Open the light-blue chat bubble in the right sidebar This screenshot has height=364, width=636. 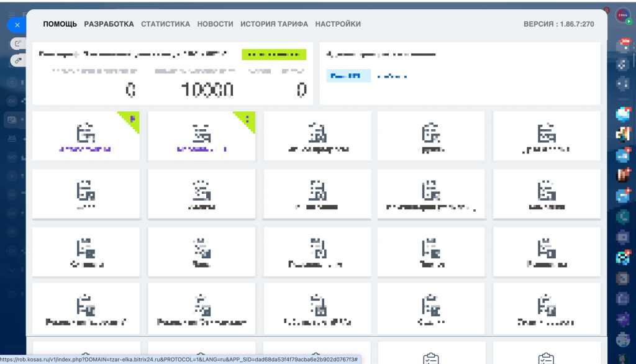tap(622, 114)
